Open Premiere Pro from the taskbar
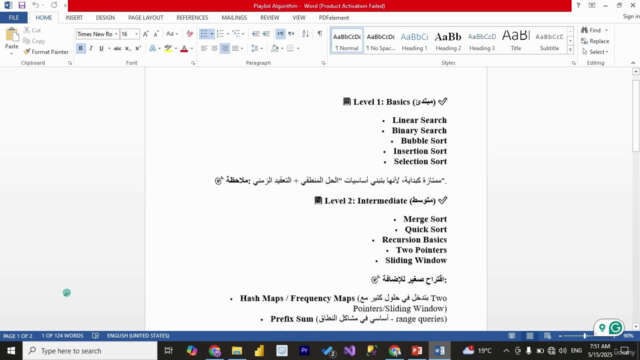 [x=304, y=351]
